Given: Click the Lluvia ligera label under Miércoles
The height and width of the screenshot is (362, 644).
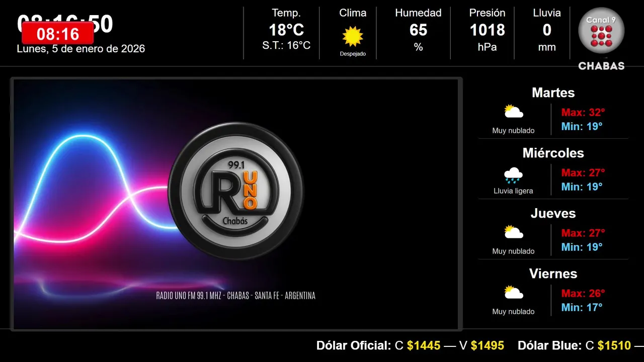Looking at the screenshot, I should click(513, 191).
